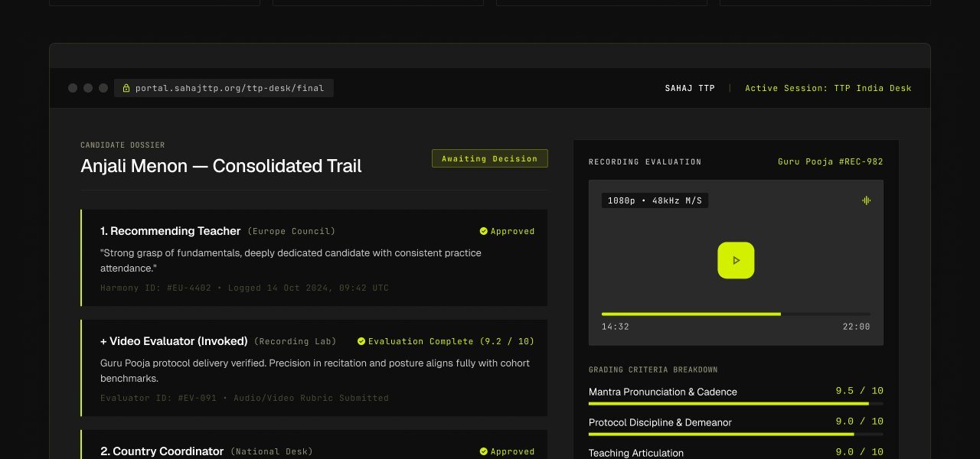The height and width of the screenshot is (459, 980).
Task: Click the portal.sahajttp.org URL field
Action: (x=224, y=88)
